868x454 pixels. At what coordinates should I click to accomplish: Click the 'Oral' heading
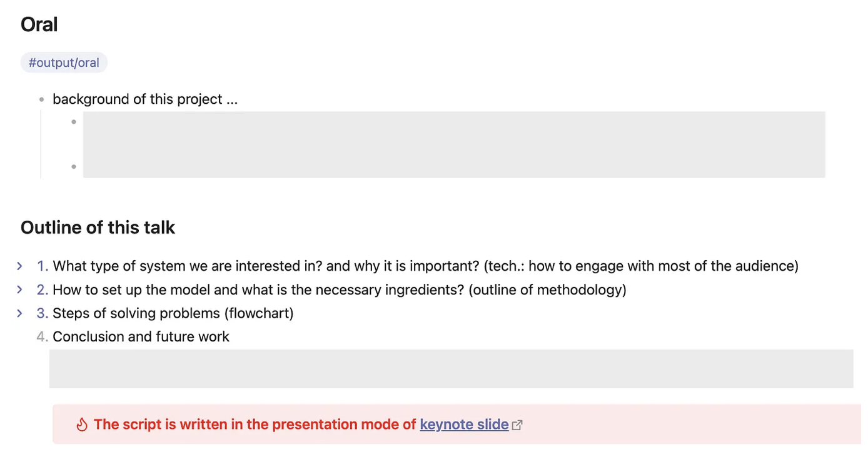point(39,24)
